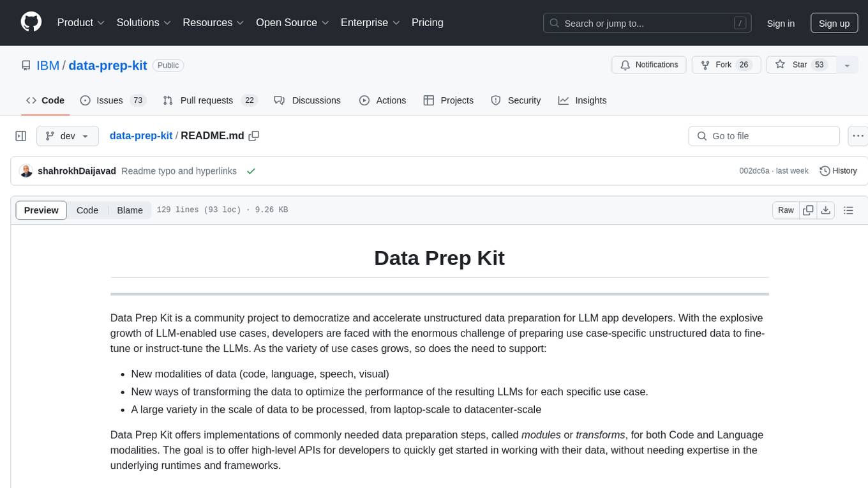Open the commit History

(x=838, y=171)
